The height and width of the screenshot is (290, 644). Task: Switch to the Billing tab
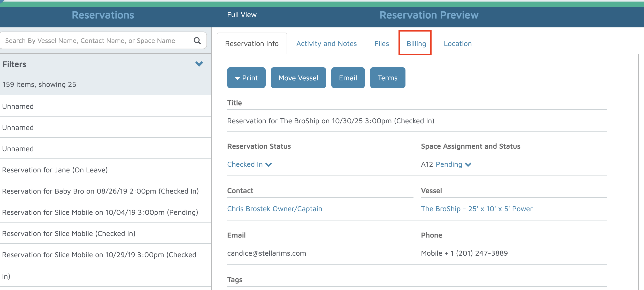(x=416, y=43)
